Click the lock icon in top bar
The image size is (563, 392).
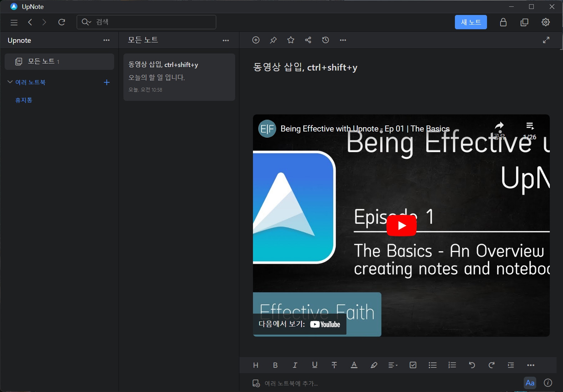pos(503,22)
